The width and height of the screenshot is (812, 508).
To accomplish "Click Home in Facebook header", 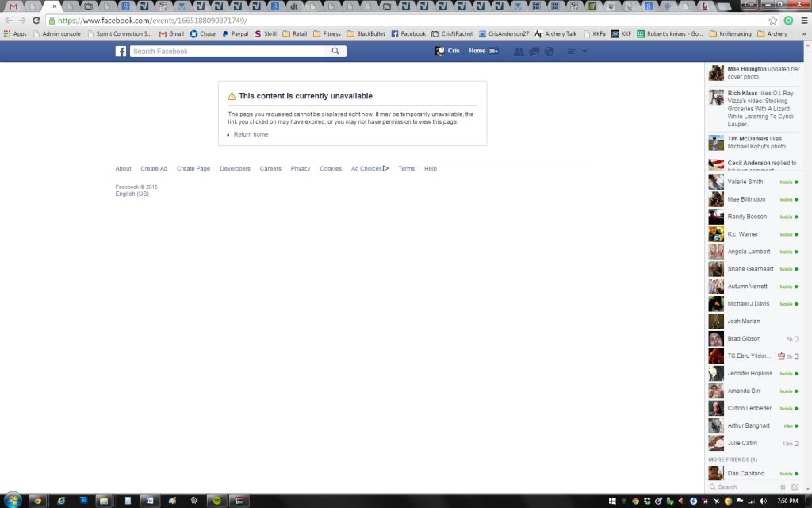I will pos(477,51).
